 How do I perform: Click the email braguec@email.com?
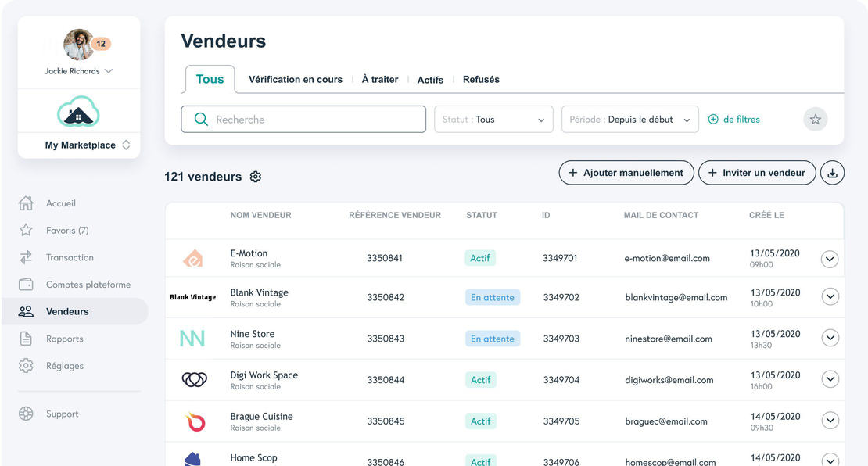(666, 421)
